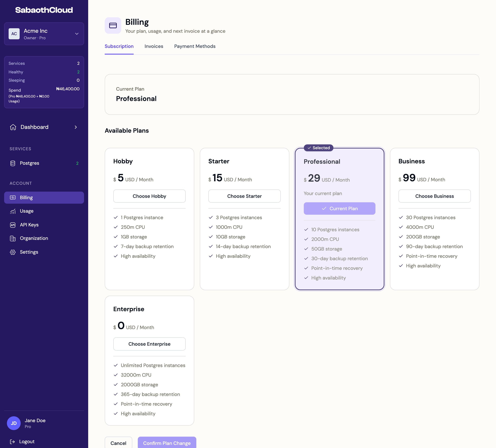Click checkmark beside 14-day backup retention
The height and width of the screenshot is (448, 496).
coord(211,246)
